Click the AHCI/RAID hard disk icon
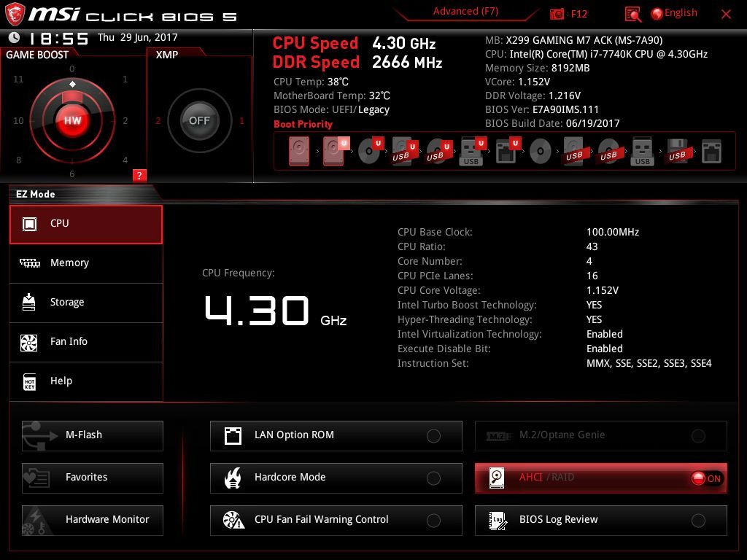 (497, 478)
